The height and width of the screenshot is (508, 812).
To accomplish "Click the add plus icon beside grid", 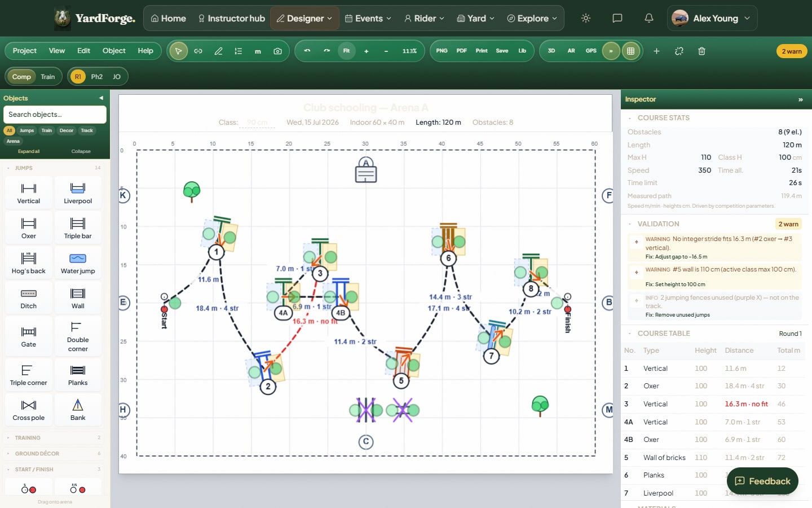I will click(656, 51).
